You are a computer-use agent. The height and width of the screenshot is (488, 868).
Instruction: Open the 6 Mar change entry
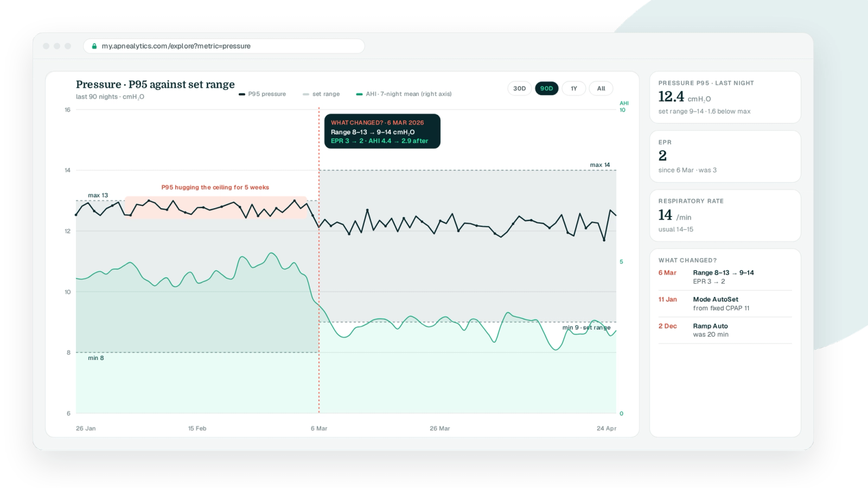click(725, 277)
